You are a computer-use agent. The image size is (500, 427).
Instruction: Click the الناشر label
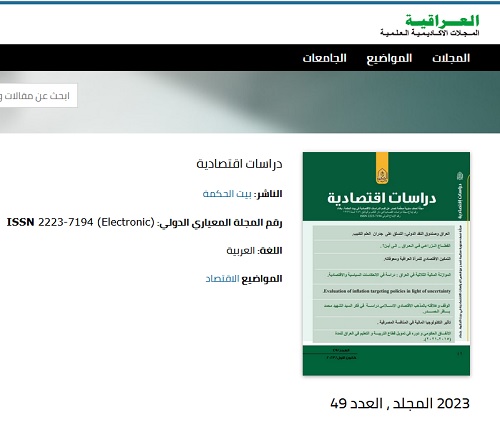(268, 194)
